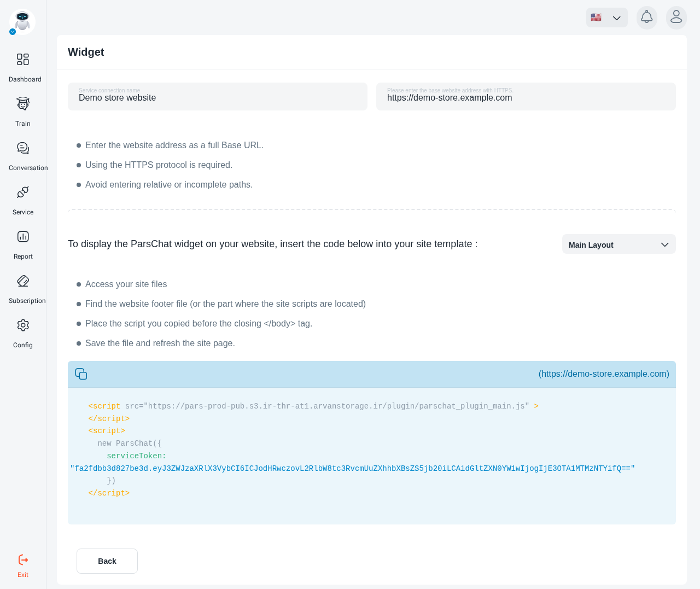Click the final closing </script> tag line
This screenshot has width=700, height=589.
coord(109,493)
